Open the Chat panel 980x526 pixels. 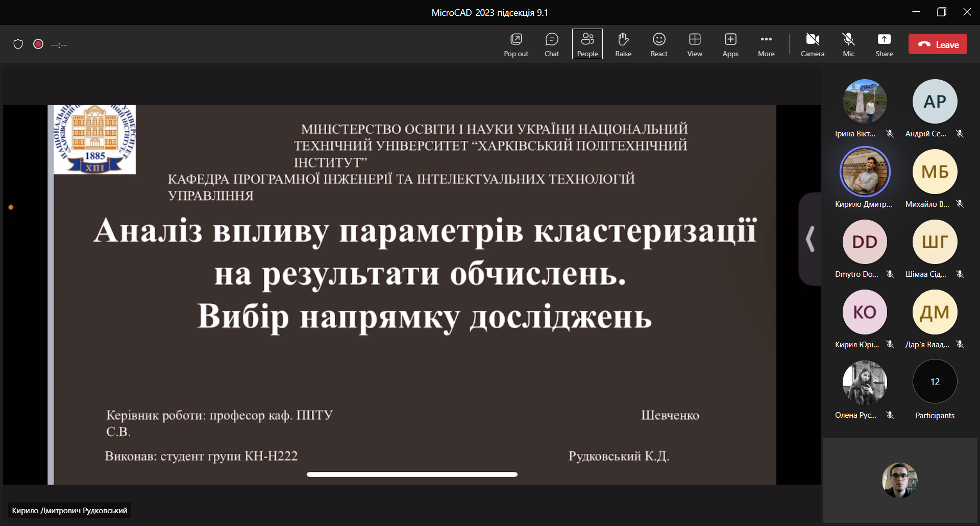click(551, 44)
